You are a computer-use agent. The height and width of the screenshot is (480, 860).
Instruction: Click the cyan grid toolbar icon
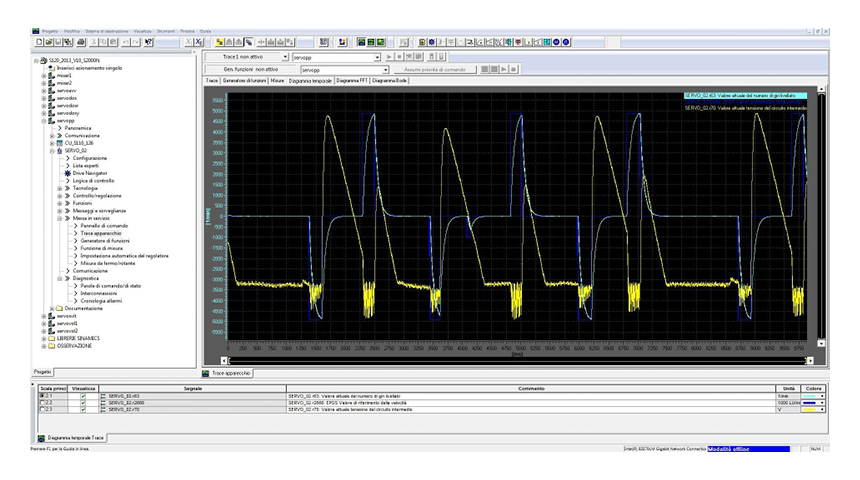tap(547, 42)
